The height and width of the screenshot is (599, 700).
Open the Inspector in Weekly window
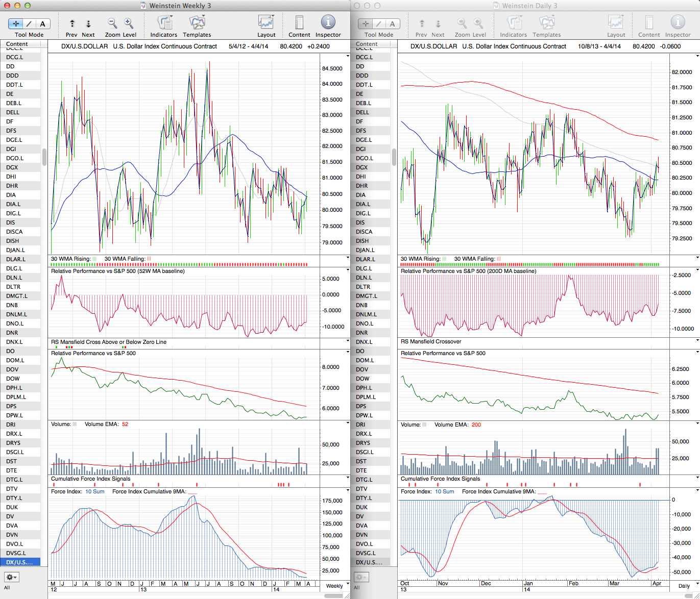(x=328, y=23)
